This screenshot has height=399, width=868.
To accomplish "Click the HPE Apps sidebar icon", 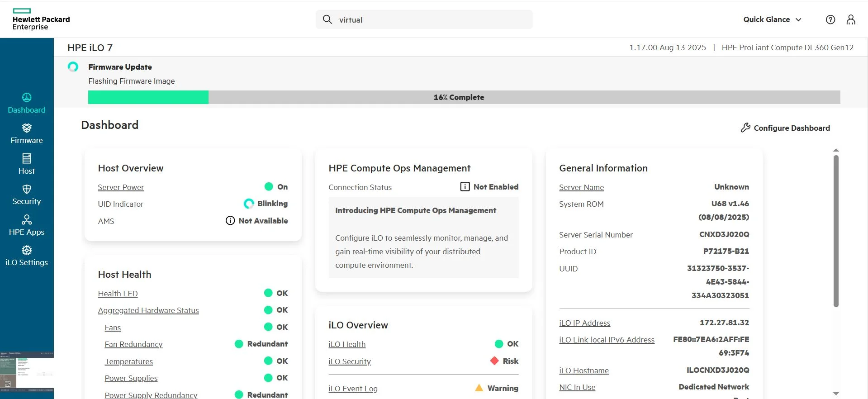I will click(x=27, y=219).
